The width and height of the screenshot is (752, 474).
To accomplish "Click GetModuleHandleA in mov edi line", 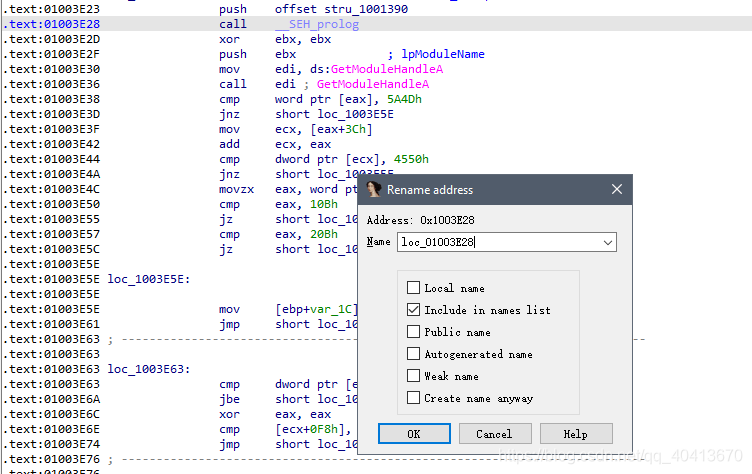I will pyautogui.click(x=387, y=69).
